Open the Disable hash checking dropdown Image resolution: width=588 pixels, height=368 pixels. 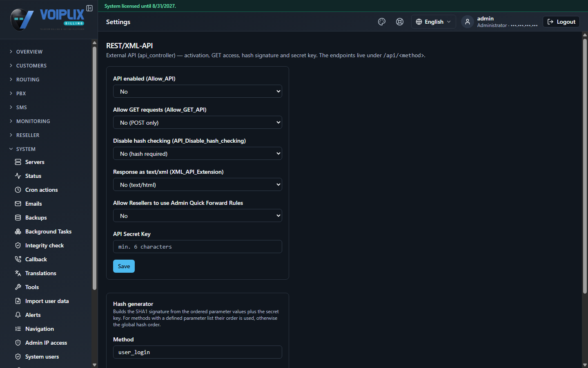pyautogui.click(x=198, y=153)
